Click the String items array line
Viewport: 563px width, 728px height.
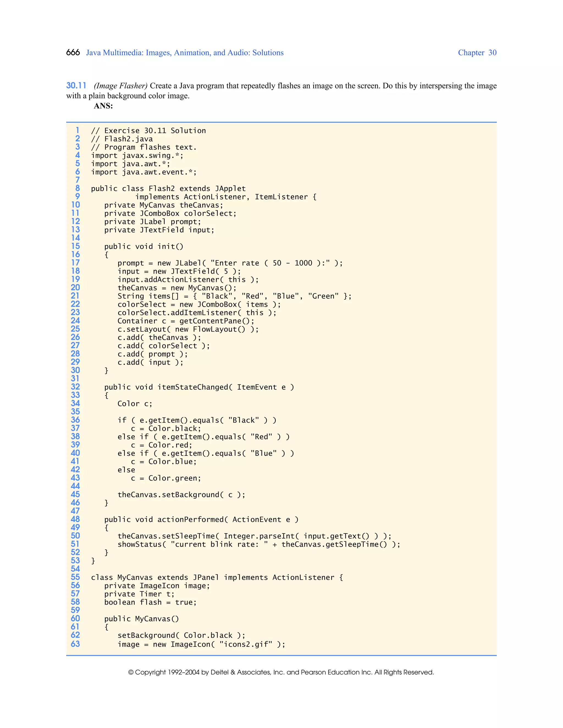[x=234, y=296]
